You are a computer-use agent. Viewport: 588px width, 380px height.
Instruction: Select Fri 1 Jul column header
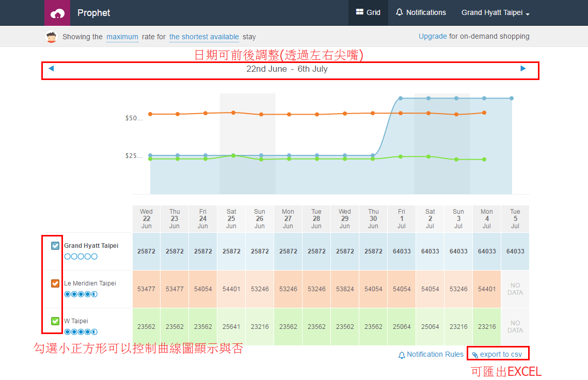pos(402,219)
